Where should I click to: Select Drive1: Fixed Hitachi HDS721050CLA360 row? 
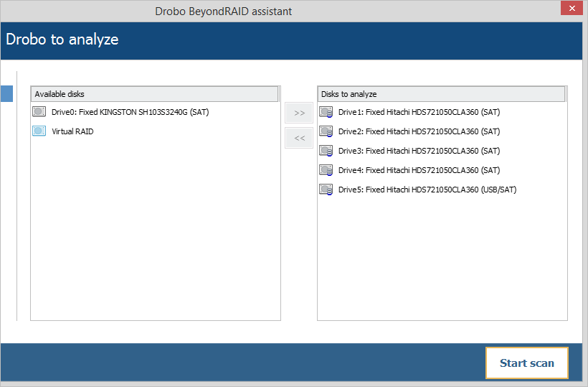click(x=419, y=112)
